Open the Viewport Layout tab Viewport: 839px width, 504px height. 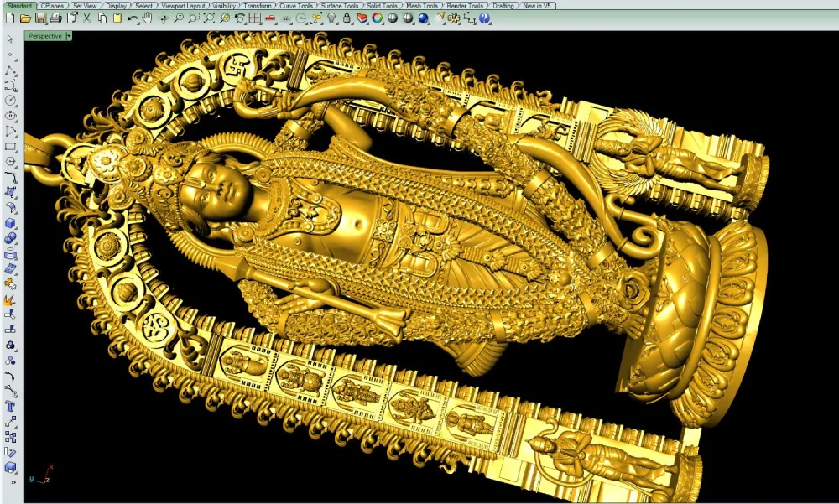coord(184,6)
